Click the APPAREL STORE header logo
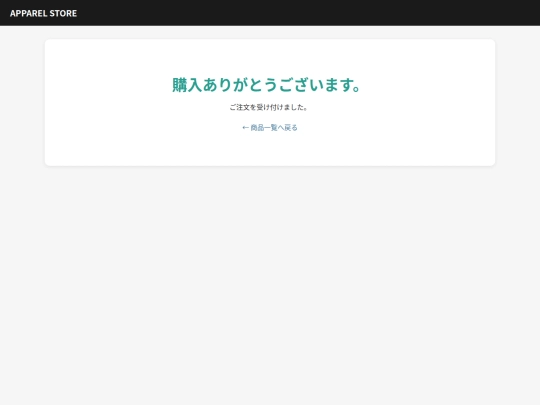This screenshot has width=540, height=405. (43, 13)
